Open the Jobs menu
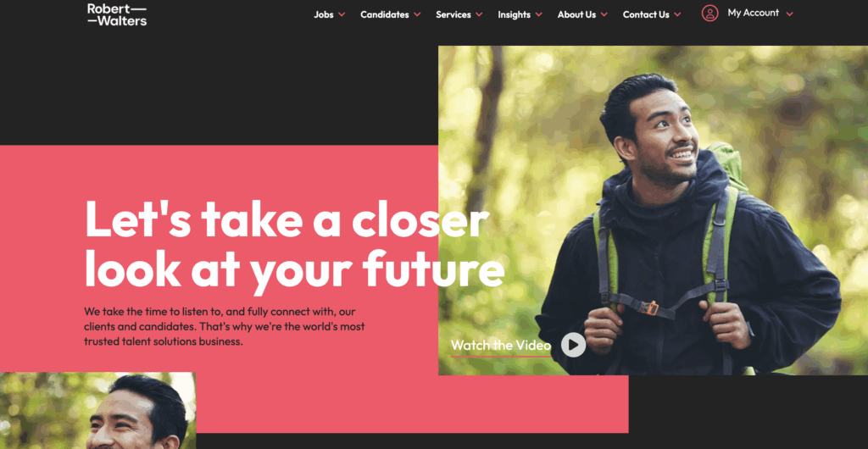Viewport: 868px width, 449px height. (324, 15)
